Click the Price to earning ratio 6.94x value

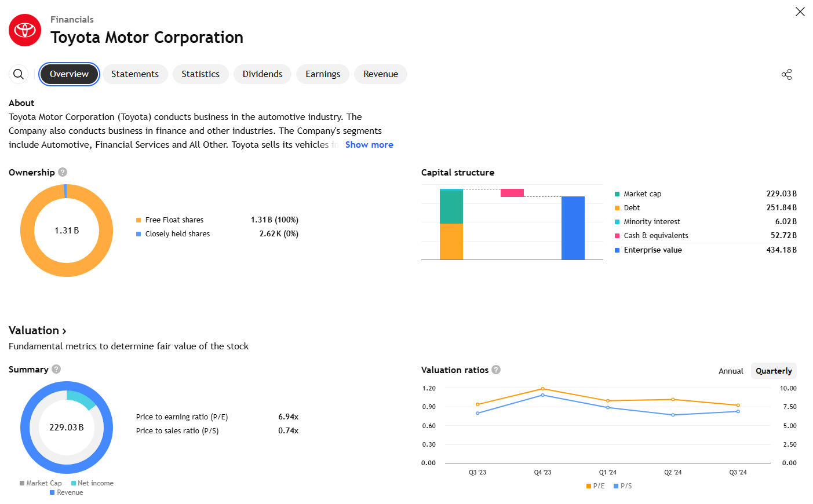click(288, 417)
